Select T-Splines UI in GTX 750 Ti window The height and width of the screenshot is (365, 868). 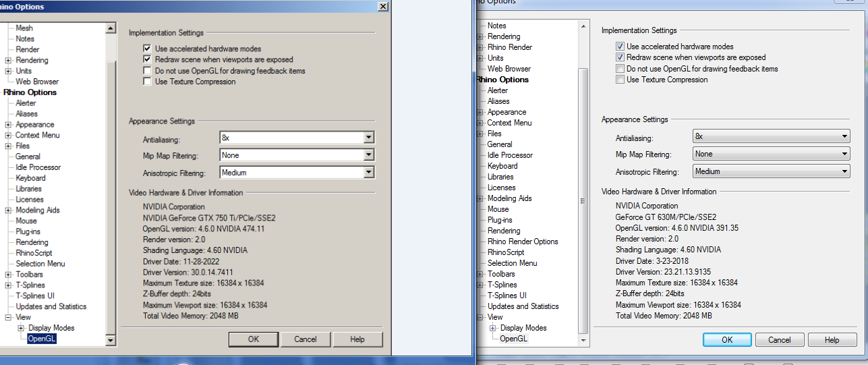35,296
